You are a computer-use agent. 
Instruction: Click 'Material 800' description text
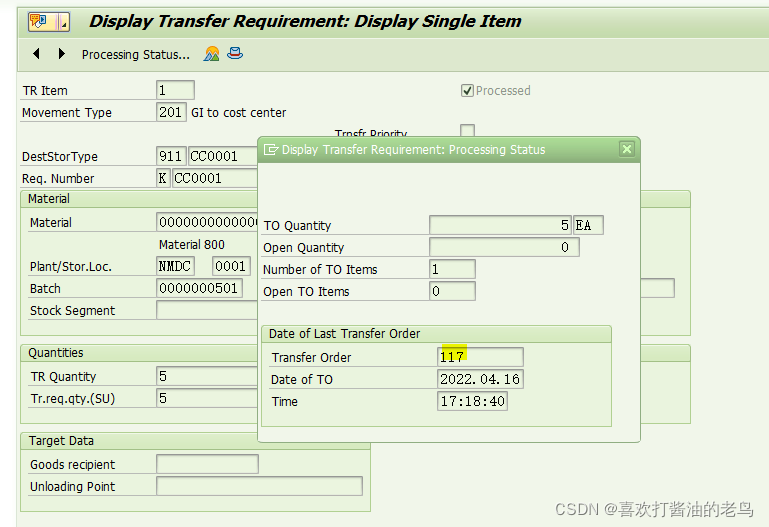tap(192, 245)
